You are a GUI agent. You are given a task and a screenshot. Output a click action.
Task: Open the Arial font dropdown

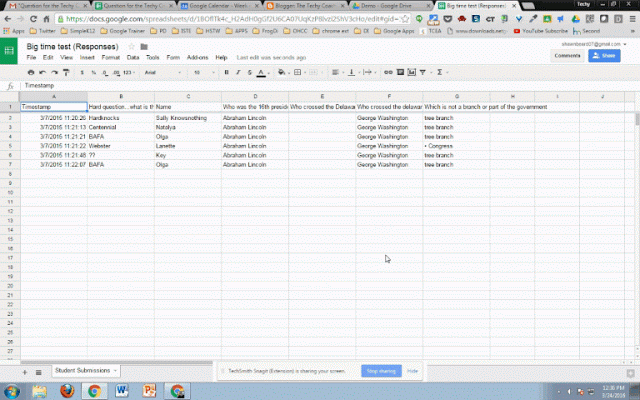[x=160, y=73]
